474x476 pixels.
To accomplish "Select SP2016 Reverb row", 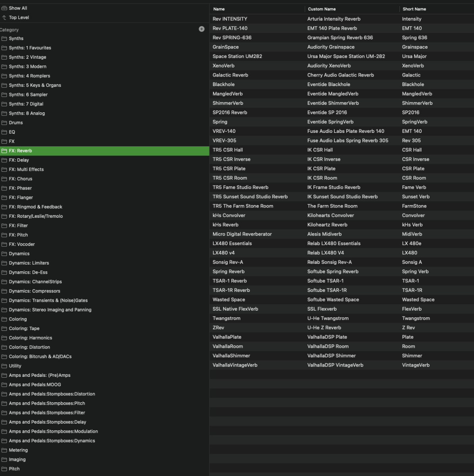I will 342,112.
